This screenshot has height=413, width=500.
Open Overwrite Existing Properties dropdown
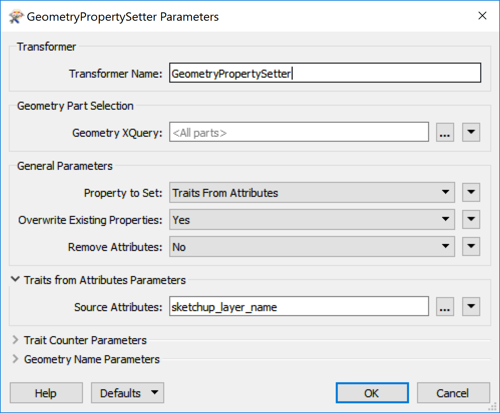(312, 219)
